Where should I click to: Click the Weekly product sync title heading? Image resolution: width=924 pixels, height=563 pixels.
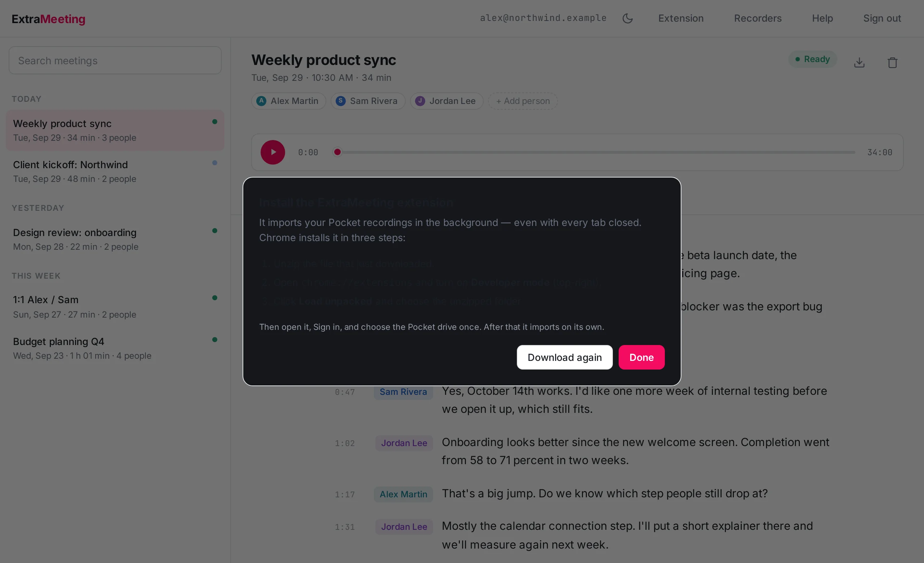[x=323, y=60]
